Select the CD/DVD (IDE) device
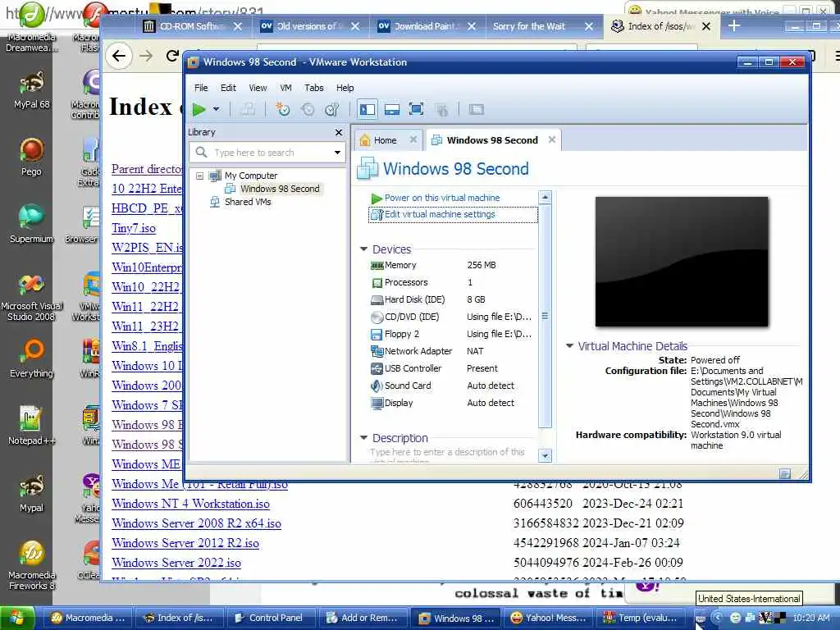The height and width of the screenshot is (630, 840). (x=452, y=317)
